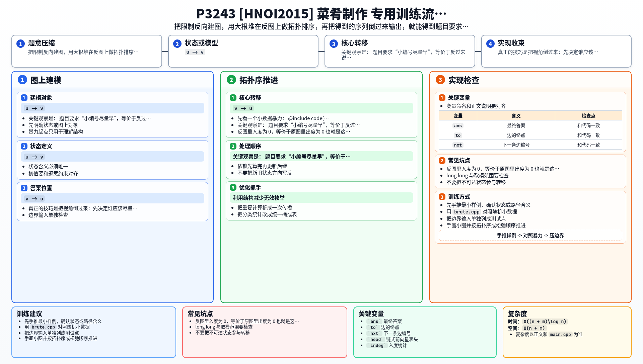Click the bullet 把重复计算折成一次传播
Screen dimensions: 643x364
tap(265, 208)
